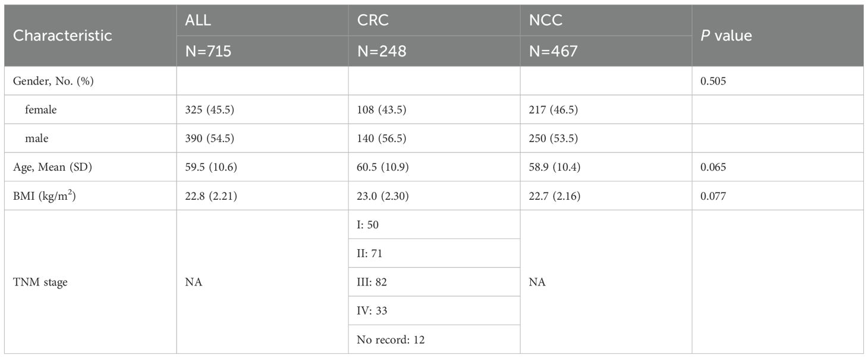Select the TNM stage row label
Viewport: 868px width, 358px height.
click(x=40, y=282)
